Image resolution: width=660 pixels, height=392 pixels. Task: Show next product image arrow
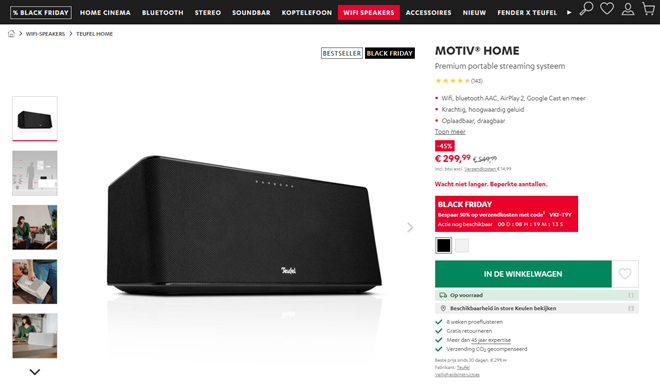(410, 227)
